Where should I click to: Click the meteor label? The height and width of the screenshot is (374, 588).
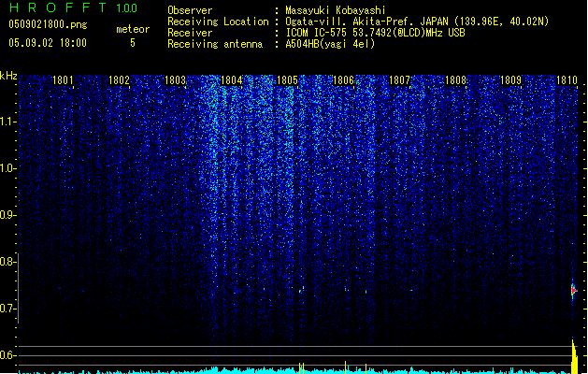(x=133, y=29)
